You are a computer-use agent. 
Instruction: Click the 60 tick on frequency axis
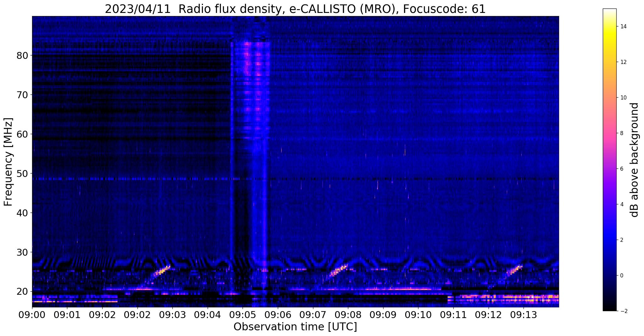coord(22,134)
